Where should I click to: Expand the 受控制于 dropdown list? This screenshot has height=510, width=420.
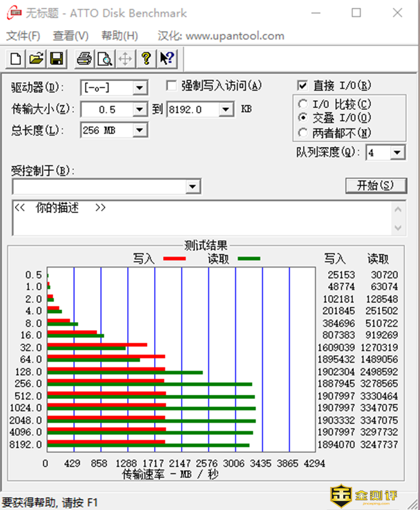pos(192,187)
